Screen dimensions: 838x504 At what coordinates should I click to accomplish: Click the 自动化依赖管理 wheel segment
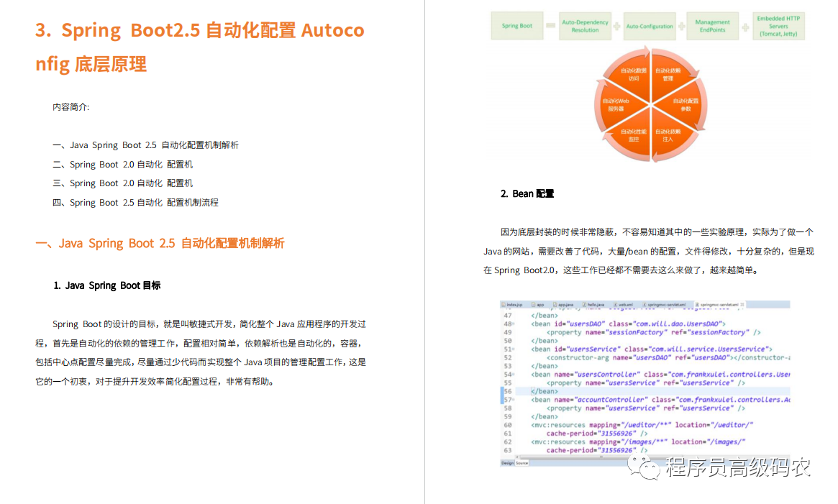(x=668, y=74)
